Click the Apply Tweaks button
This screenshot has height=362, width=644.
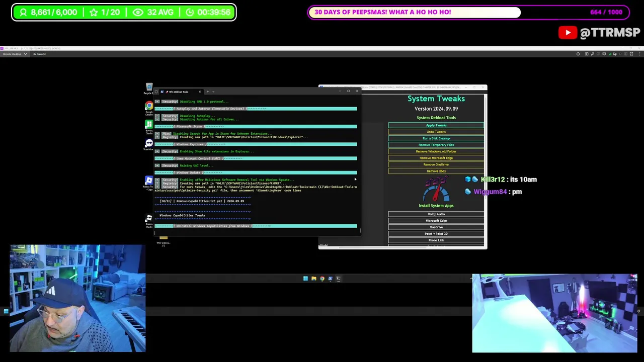click(x=436, y=125)
